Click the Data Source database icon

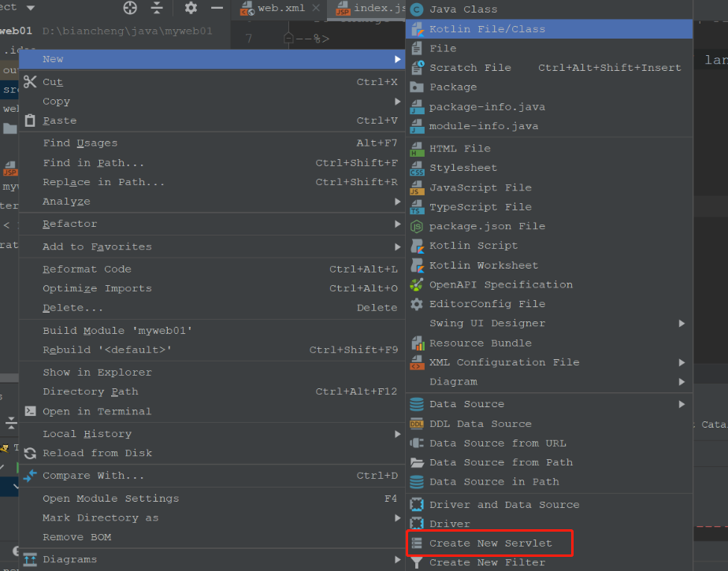417,404
